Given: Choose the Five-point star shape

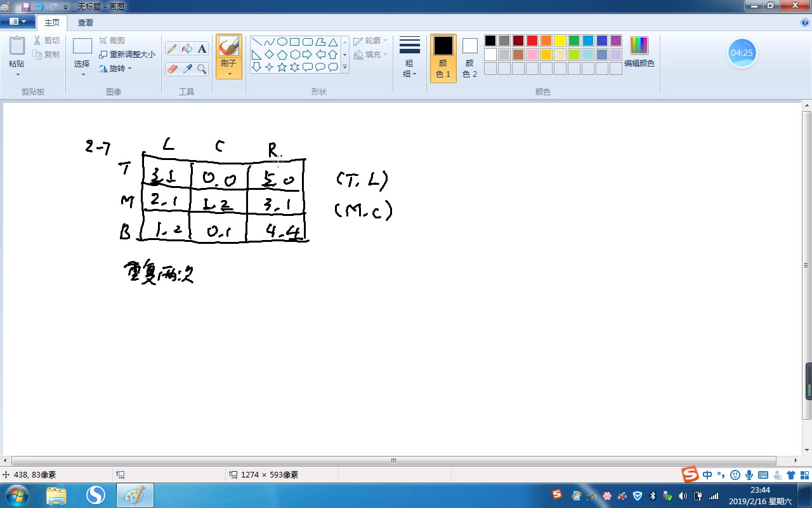Looking at the screenshot, I should 282,67.
